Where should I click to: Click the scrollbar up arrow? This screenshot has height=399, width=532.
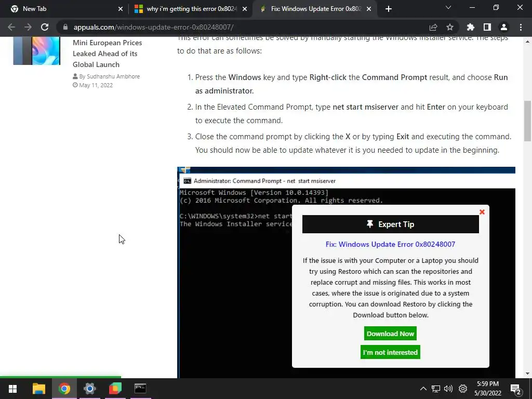pyautogui.click(x=527, y=42)
